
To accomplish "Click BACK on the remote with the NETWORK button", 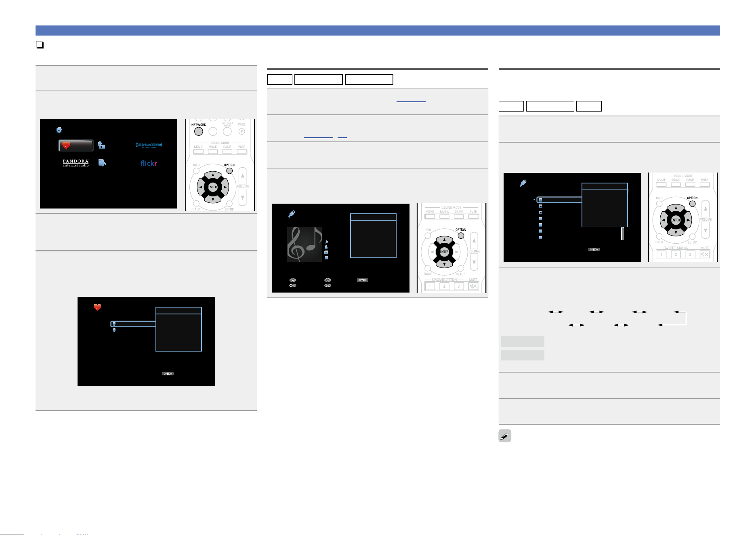I will (x=196, y=204).
